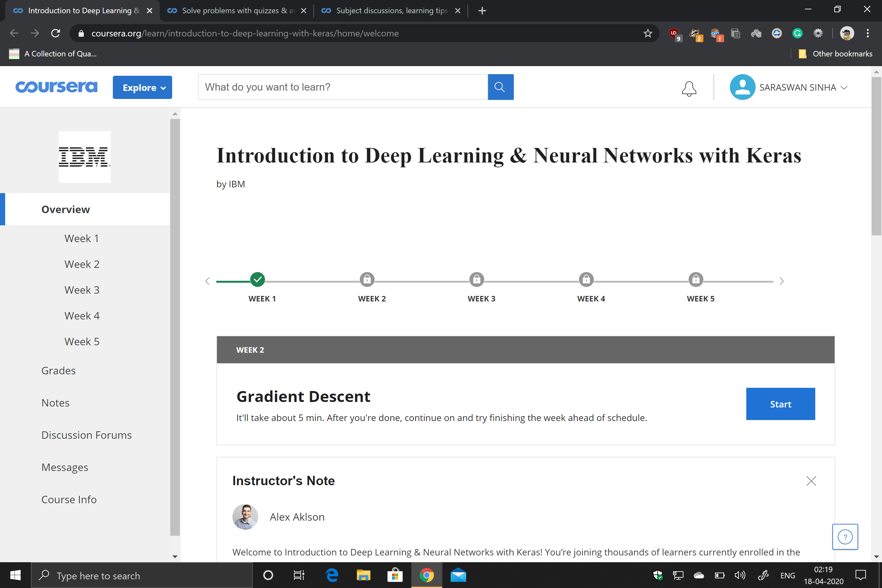Viewport: 882px width, 588px height.
Task: Open the Notes page
Action: click(55, 403)
